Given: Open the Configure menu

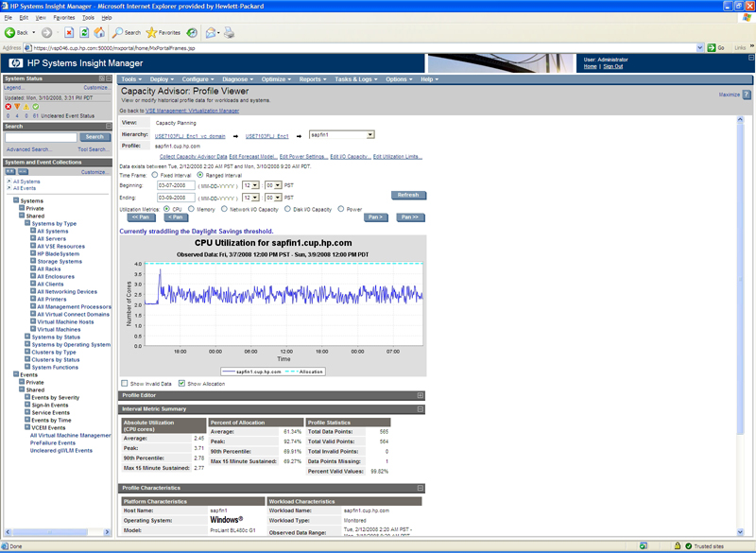Looking at the screenshot, I should [198, 79].
